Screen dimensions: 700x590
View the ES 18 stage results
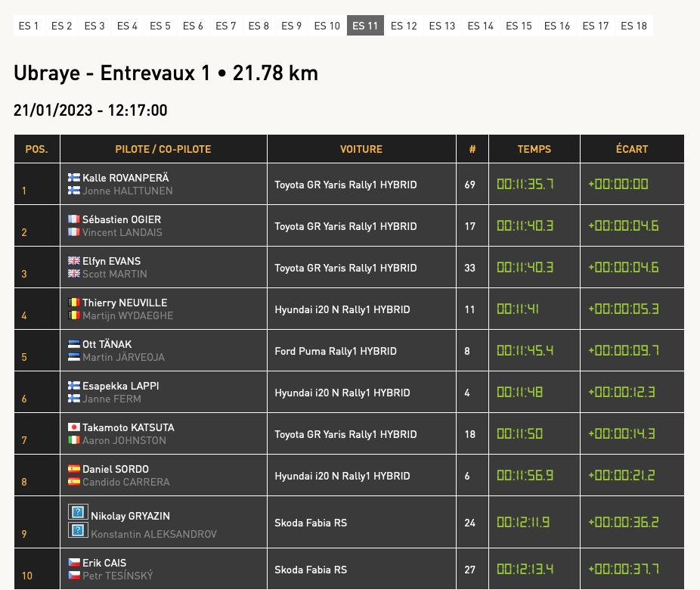pyautogui.click(x=634, y=26)
